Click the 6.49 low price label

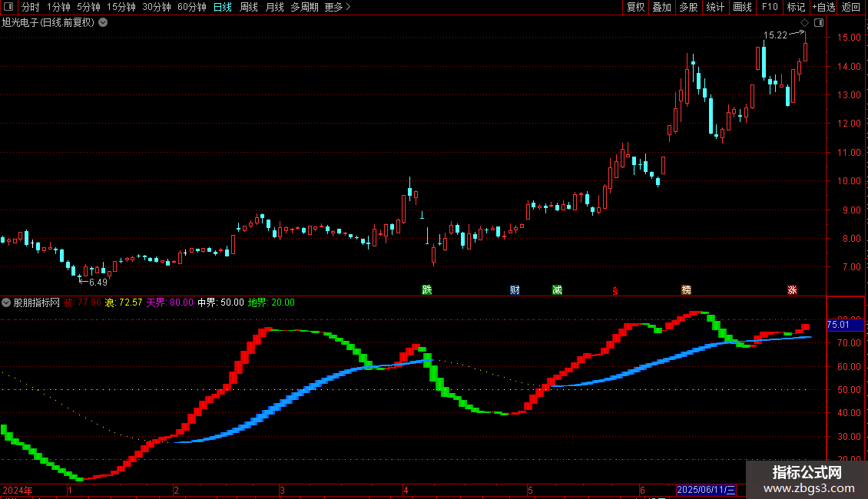pyautogui.click(x=98, y=283)
